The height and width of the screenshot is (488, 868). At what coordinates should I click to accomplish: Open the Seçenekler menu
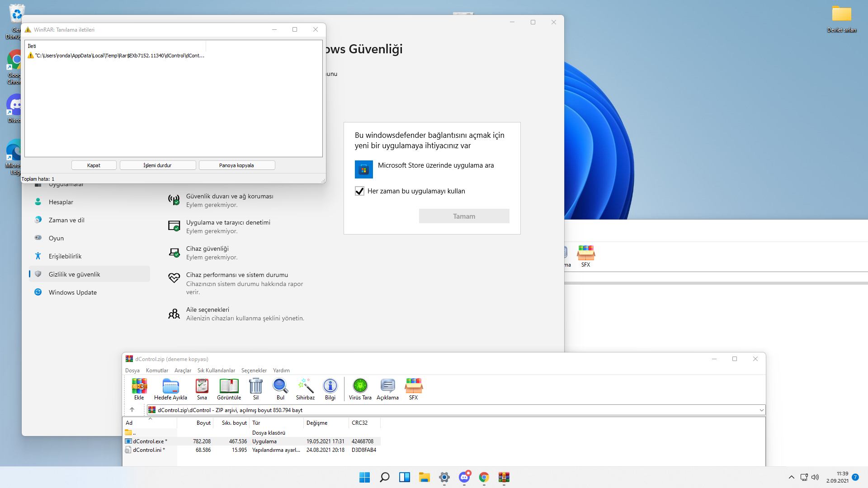tap(254, 371)
